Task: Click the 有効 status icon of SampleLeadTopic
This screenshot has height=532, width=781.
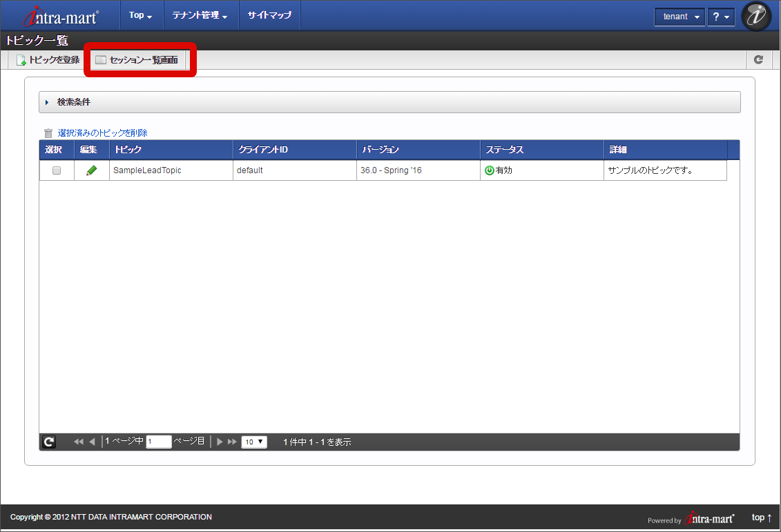Action: click(490, 170)
